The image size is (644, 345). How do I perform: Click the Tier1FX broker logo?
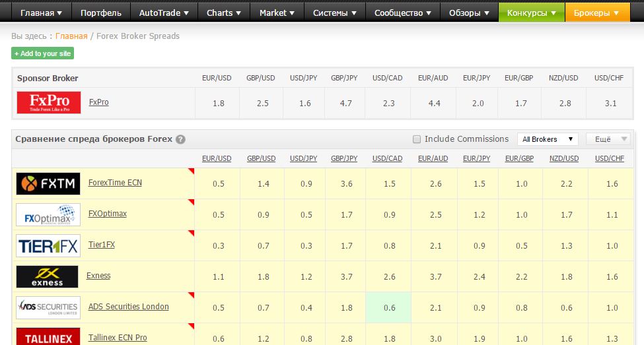(x=48, y=246)
